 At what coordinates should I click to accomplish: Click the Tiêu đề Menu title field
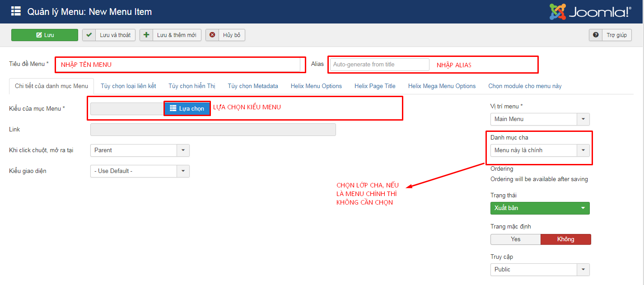click(x=177, y=65)
